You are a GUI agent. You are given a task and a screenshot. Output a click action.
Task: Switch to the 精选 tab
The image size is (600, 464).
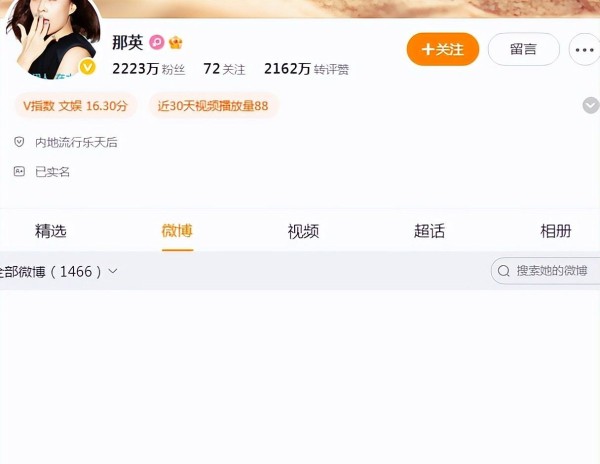[51, 231]
